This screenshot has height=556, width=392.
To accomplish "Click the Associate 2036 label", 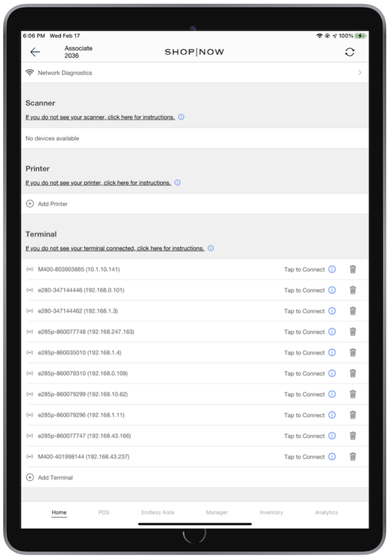I will [x=78, y=52].
